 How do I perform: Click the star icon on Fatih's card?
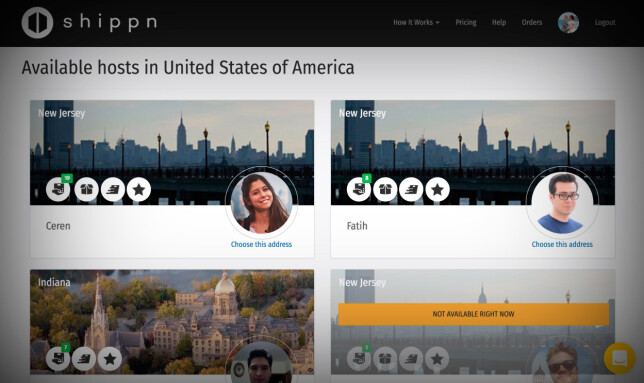tap(437, 189)
